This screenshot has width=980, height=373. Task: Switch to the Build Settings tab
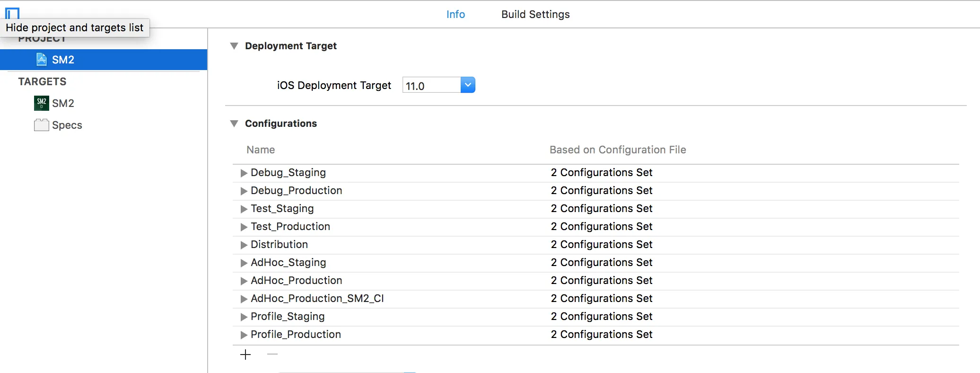[x=535, y=14]
